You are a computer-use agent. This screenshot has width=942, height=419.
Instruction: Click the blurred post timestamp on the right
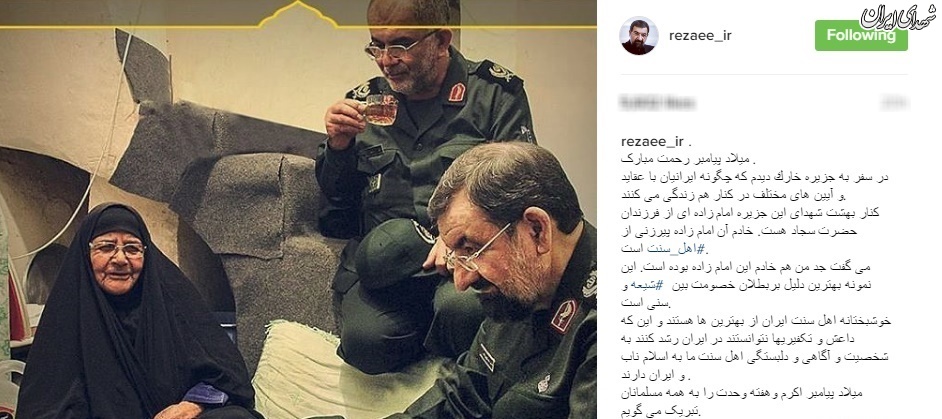[x=894, y=103]
